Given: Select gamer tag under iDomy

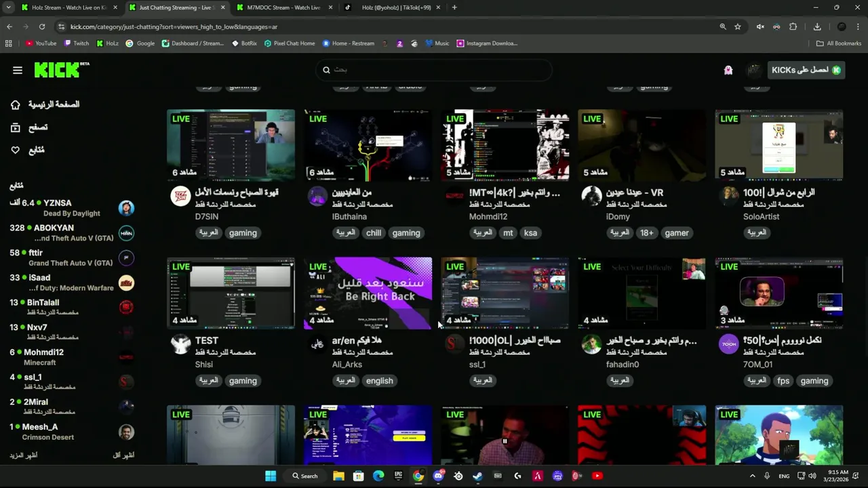Looking at the screenshot, I should 677,232.
